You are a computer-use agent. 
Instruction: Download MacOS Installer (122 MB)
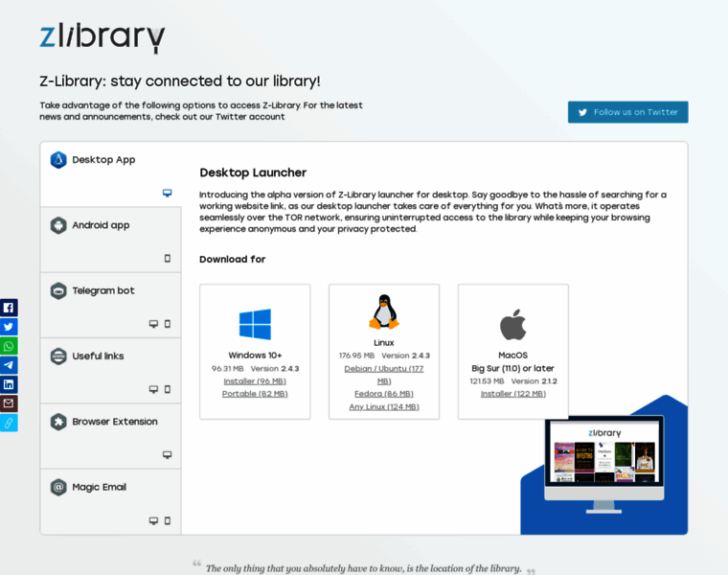(x=513, y=394)
